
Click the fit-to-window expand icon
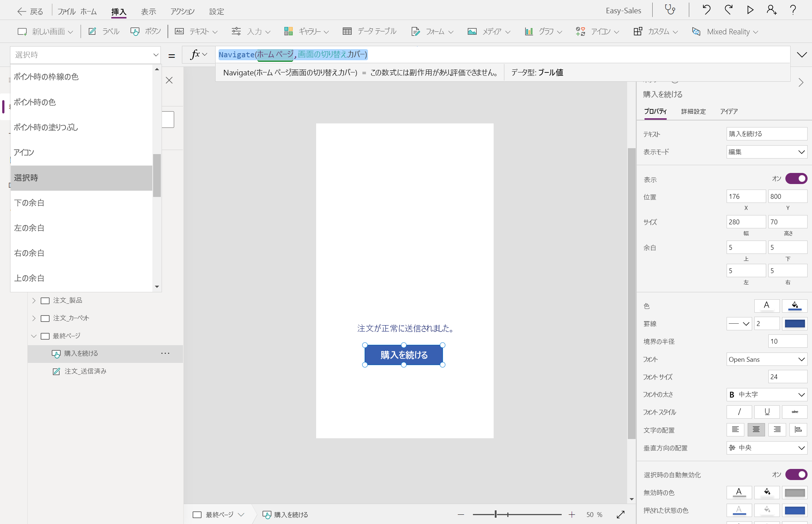tap(621, 514)
